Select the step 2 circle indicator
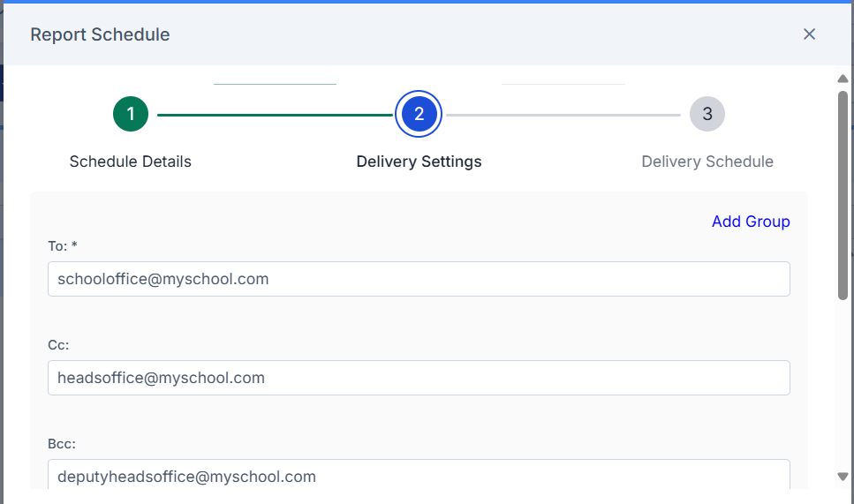854x504 pixels. click(x=419, y=114)
